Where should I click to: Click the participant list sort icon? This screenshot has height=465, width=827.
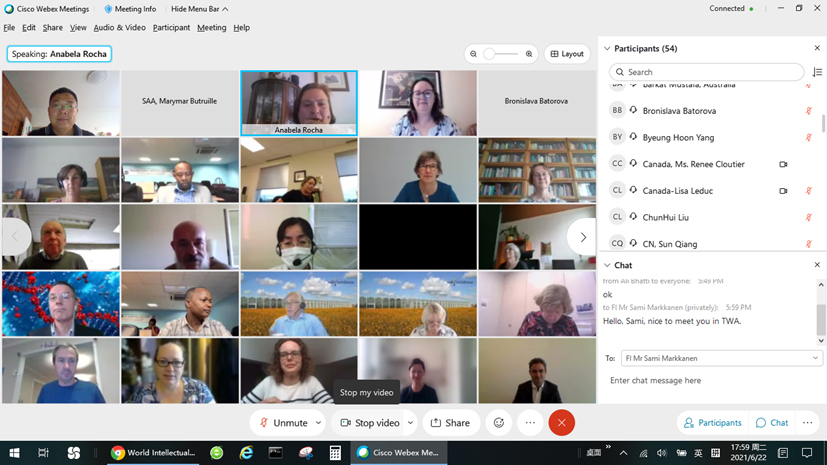point(817,72)
